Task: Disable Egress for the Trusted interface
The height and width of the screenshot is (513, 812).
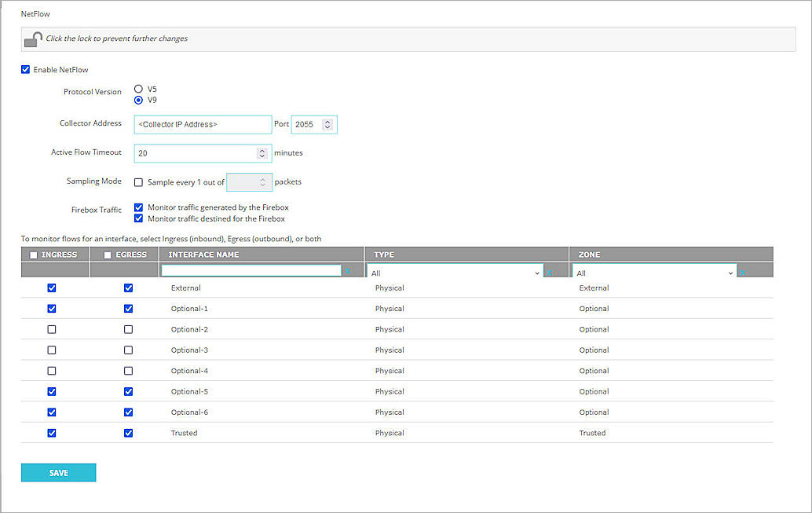Action: (x=128, y=432)
